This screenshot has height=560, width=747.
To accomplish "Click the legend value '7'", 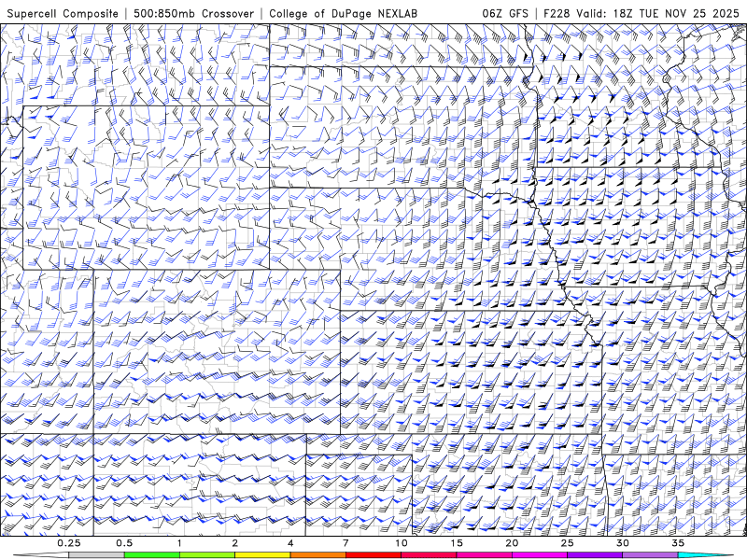I will point(345,543).
